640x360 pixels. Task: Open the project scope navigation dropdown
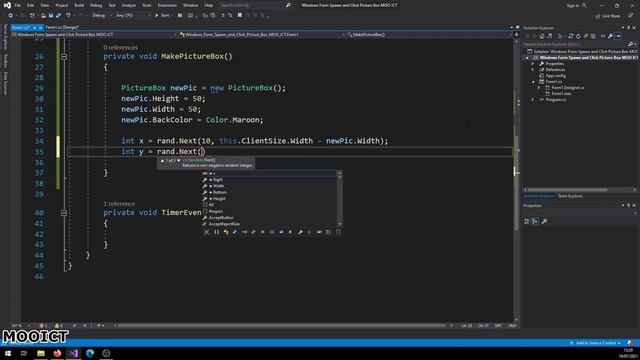click(94, 35)
